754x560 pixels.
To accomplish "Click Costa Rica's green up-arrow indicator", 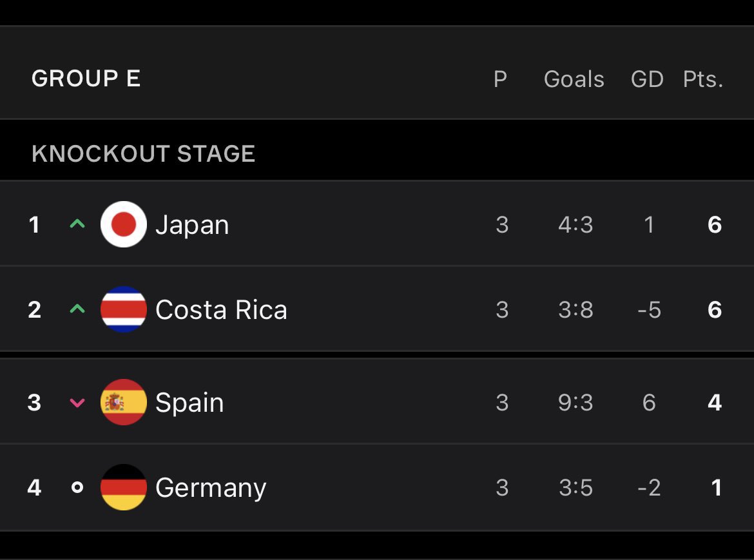I will pyautogui.click(x=77, y=309).
